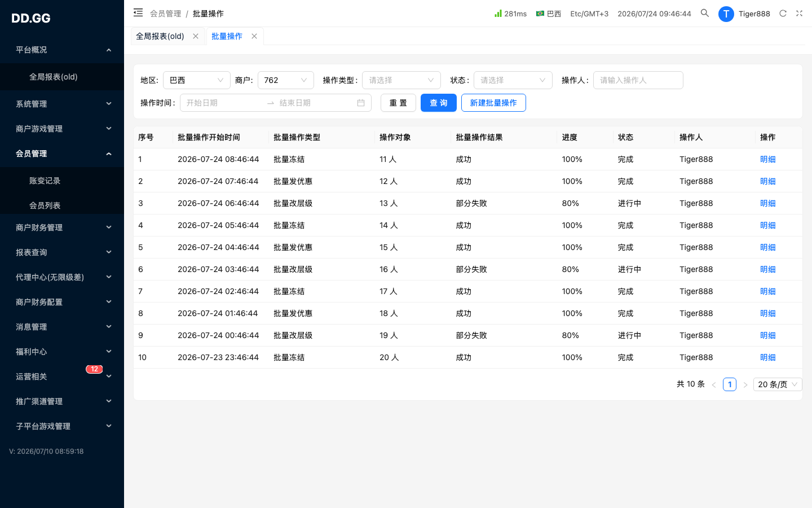Switch to the 批量操作 tab

(x=227, y=36)
